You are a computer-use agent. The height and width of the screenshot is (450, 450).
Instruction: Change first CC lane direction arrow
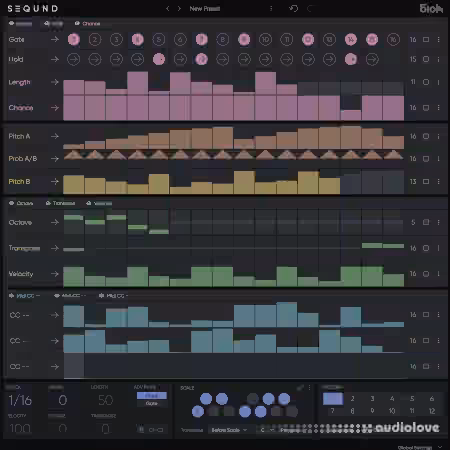click(55, 315)
